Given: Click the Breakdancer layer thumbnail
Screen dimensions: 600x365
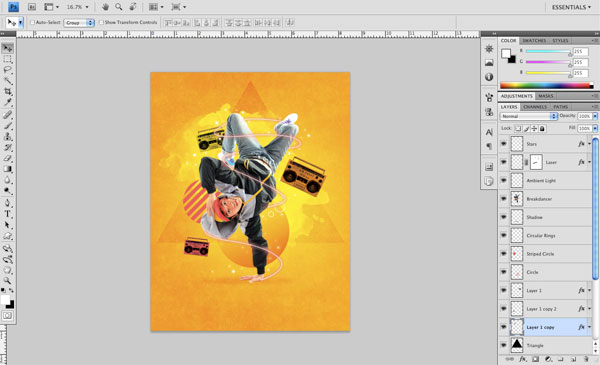Looking at the screenshot, I should coord(517,199).
